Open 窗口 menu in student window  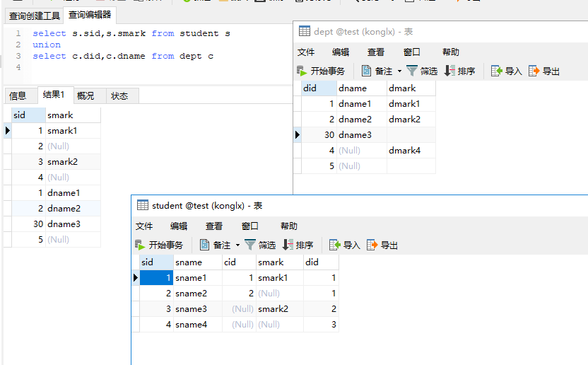(249, 226)
